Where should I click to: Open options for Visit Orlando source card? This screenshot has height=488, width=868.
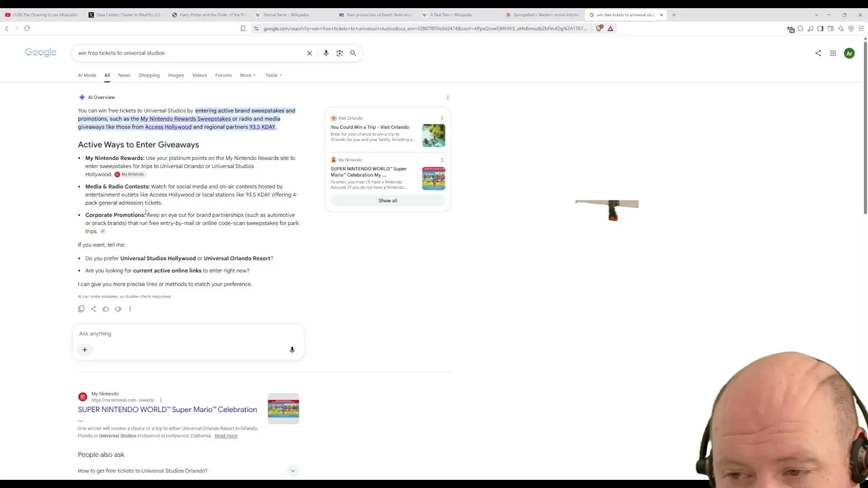point(442,119)
